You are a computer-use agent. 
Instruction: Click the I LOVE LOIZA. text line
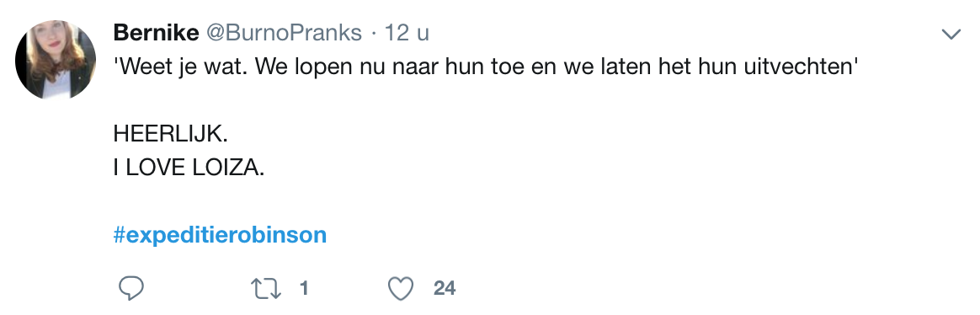tap(189, 168)
